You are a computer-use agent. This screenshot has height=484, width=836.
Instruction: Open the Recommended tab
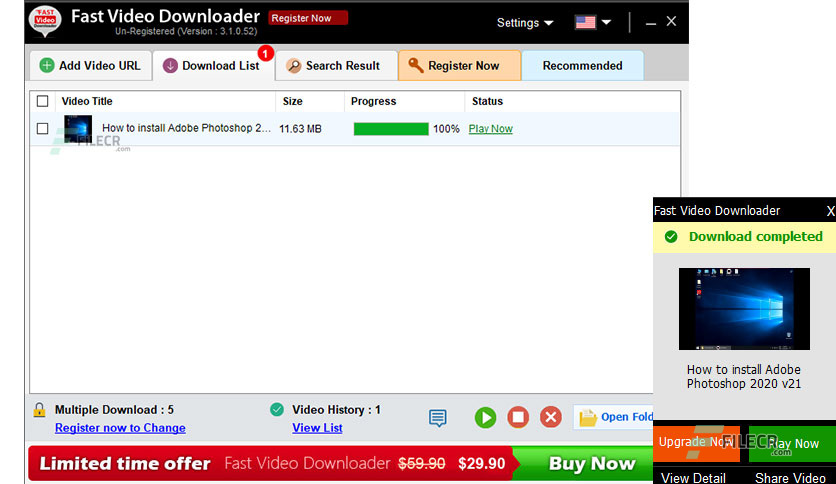[582, 66]
